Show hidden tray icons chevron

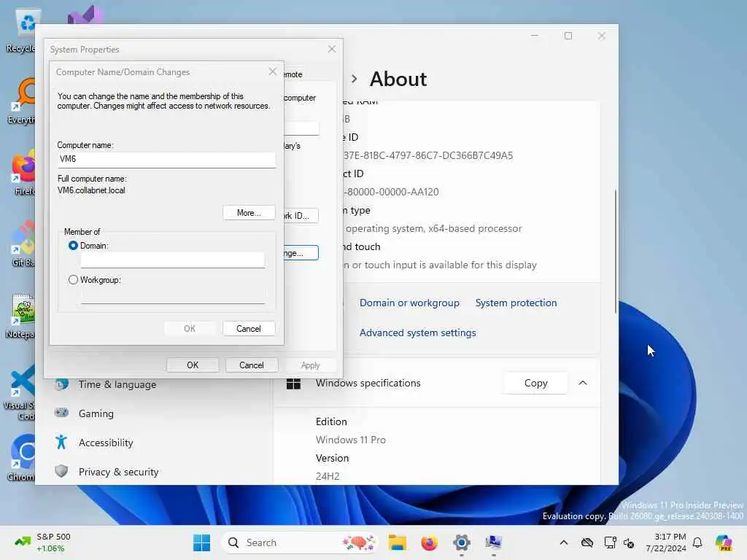pos(564,542)
